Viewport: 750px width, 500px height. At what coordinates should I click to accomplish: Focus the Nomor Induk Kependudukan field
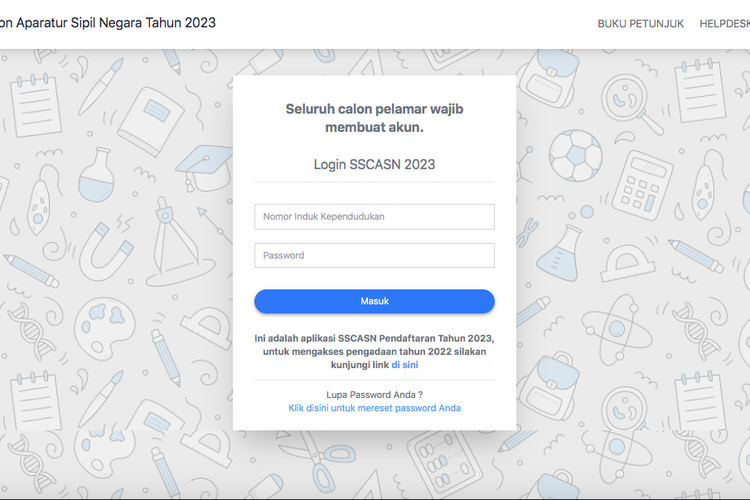coord(374,216)
